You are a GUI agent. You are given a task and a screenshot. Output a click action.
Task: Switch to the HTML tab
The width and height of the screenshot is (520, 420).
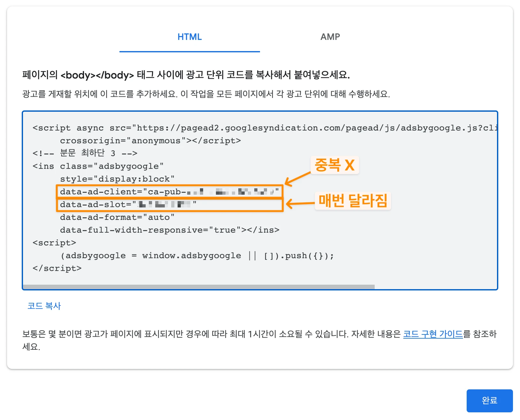pos(190,37)
